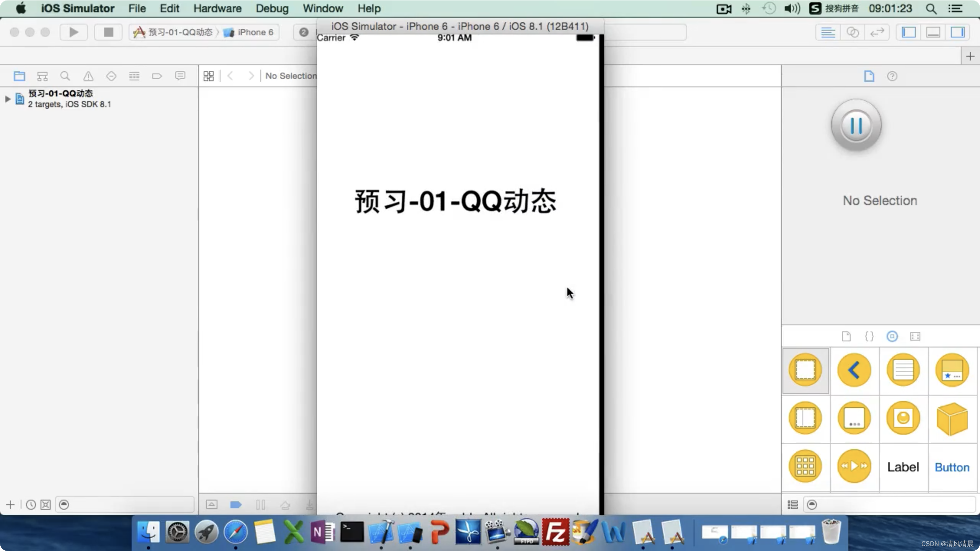Screen dimensions: 980x551
Task: Switch to the Version editor
Action: pyautogui.click(x=877, y=32)
